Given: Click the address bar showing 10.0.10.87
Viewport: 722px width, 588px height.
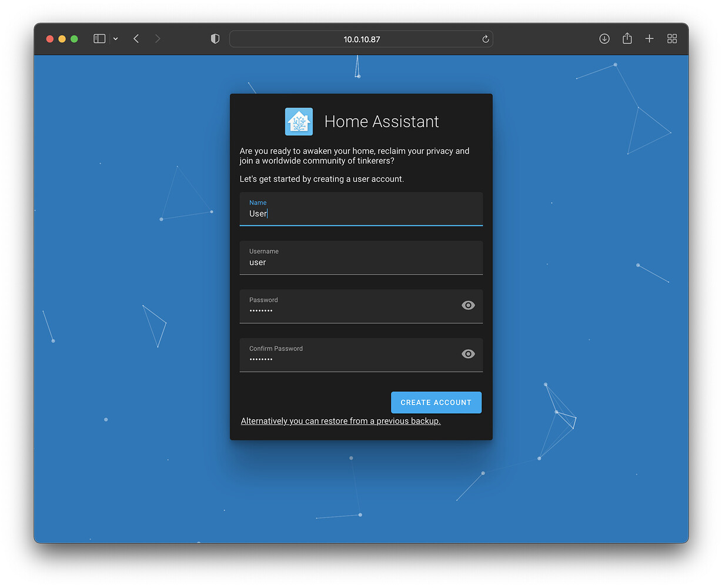Looking at the screenshot, I should coord(361,39).
